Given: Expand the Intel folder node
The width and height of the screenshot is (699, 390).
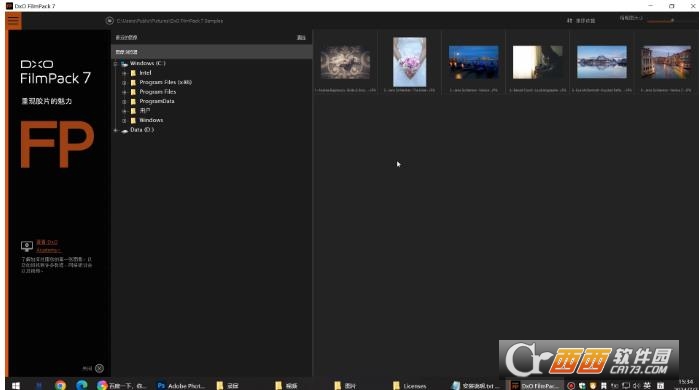Looking at the screenshot, I should [124, 73].
